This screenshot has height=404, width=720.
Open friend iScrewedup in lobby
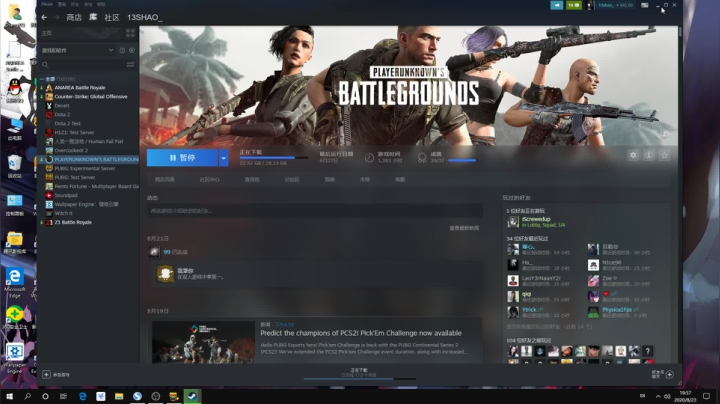(536, 222)
